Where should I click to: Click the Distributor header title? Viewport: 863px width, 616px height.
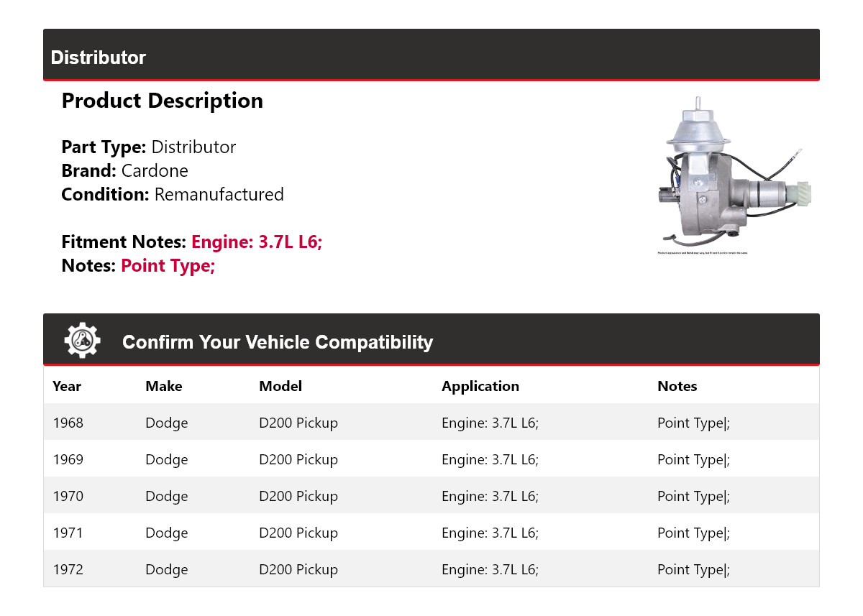click(99, 58)
